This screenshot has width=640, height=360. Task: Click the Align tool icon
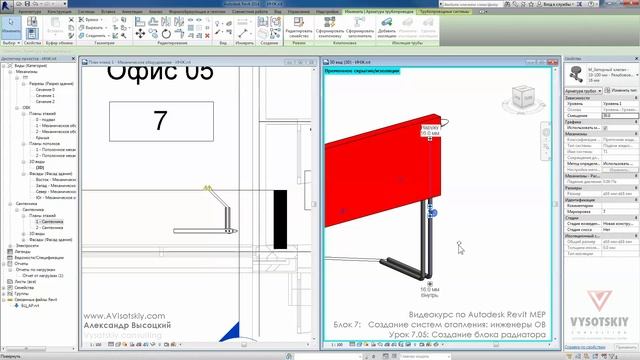click(140, 21)
